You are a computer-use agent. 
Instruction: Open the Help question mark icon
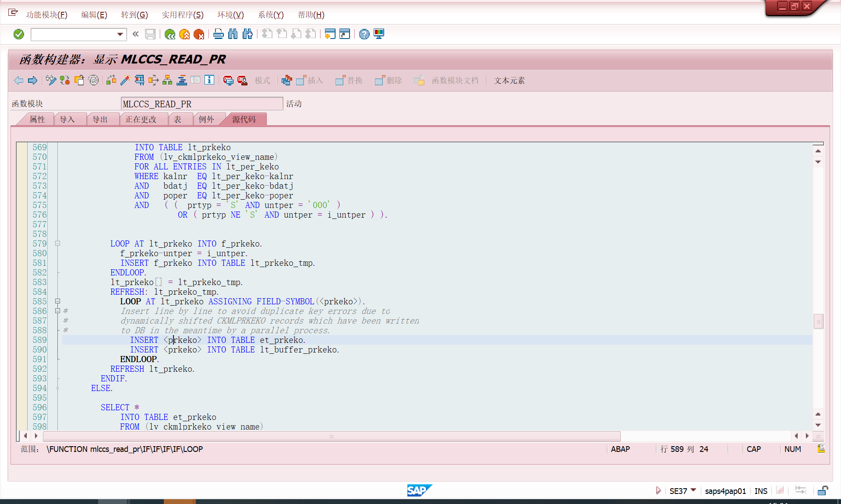coord(364,34)
